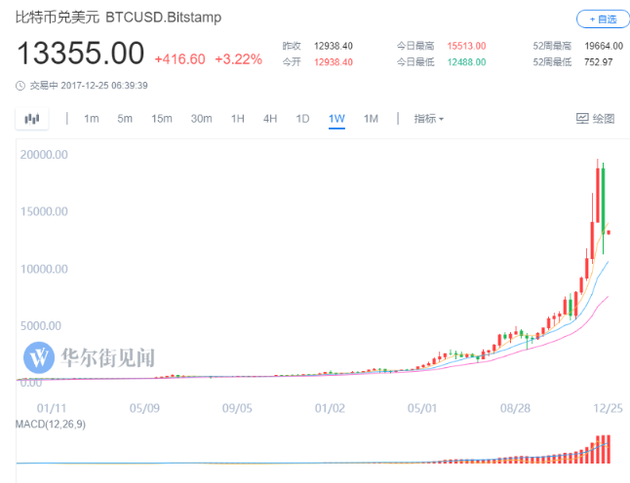Switch to the 1M monthly view
The width and height of the screenshot is (630, 483).
click(371, 119)
